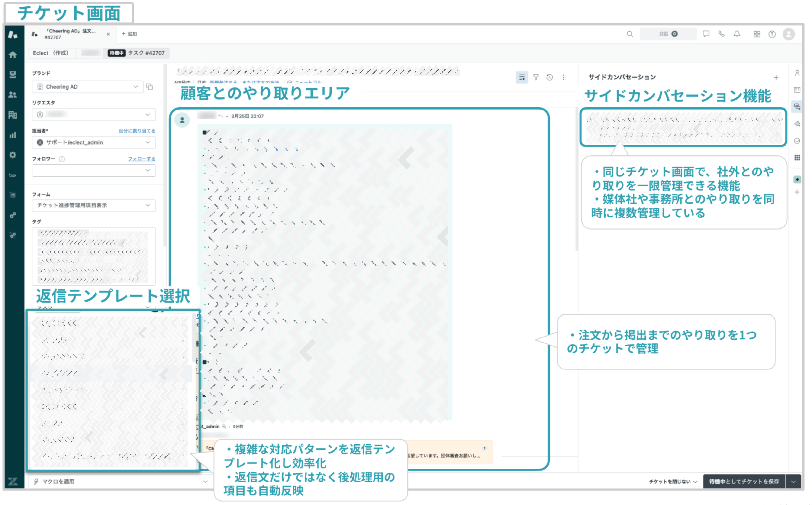Open the Admin gear icon in the sidebar

[x=13, y=155]
